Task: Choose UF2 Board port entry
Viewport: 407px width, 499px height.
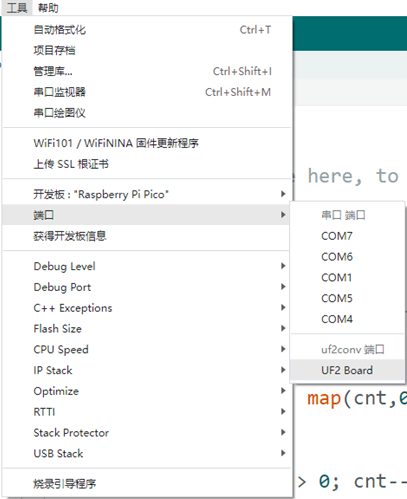Action: (347, 370)
